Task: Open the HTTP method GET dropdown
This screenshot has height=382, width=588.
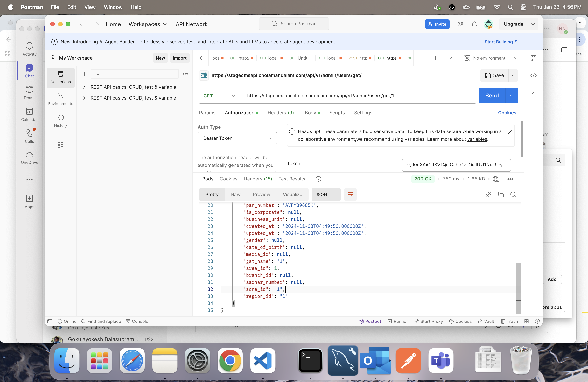Action: tap(219, 96)
